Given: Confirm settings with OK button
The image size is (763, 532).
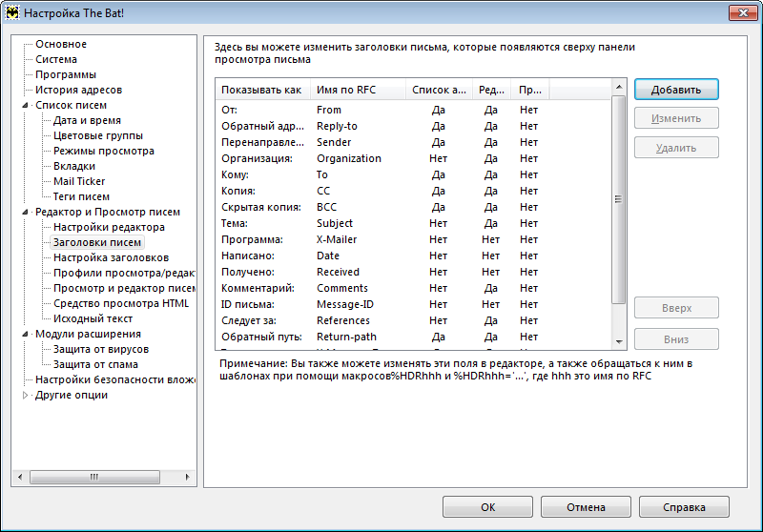Looking at the screenshot, I should (487, 507).
